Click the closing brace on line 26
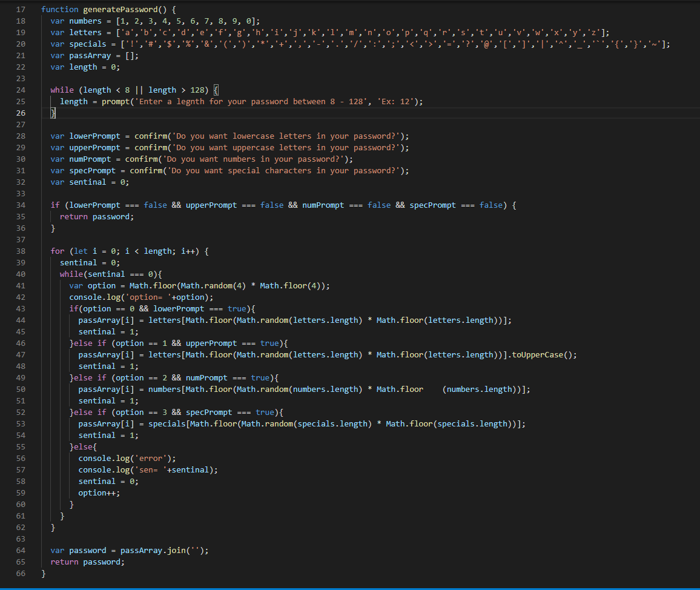 [53, 113]
